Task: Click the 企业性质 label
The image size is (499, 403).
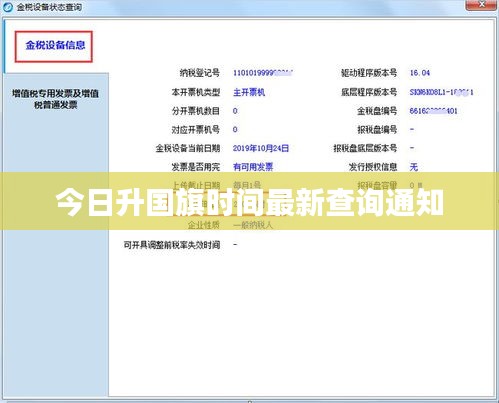Action: pyautogui.click(x=204, y=225)
